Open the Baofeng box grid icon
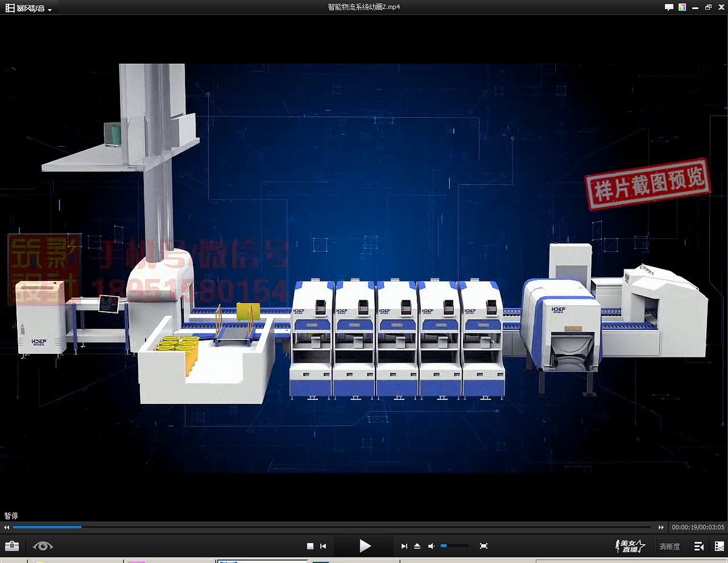728x563 pixels. [719, 547]
